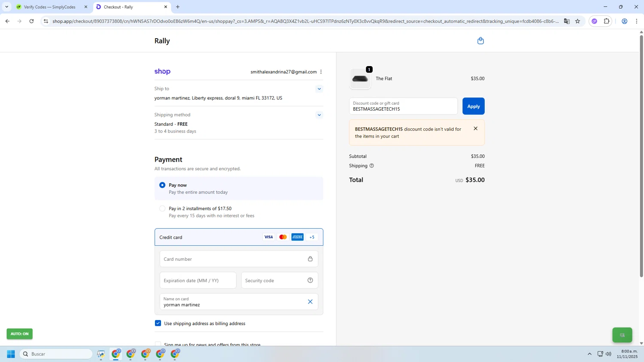Open the taskbar volume control

click(x=608, y=354)
